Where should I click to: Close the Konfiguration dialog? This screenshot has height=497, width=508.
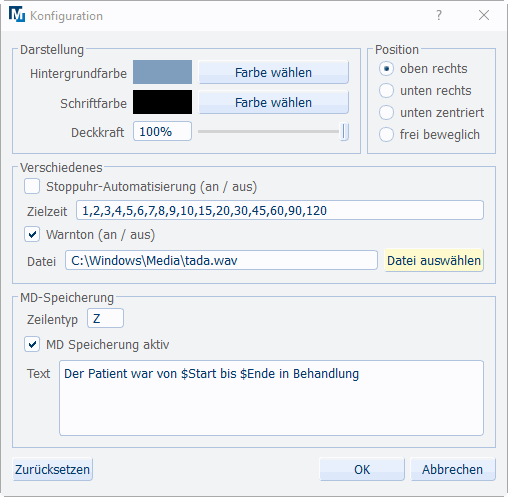pyautogui.click(x=484, y=15)
